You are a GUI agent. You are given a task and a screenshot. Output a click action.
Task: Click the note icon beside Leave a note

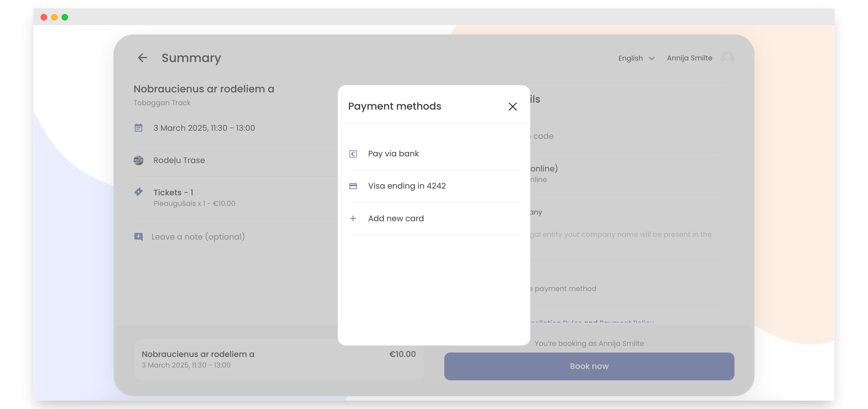[139, 236]
